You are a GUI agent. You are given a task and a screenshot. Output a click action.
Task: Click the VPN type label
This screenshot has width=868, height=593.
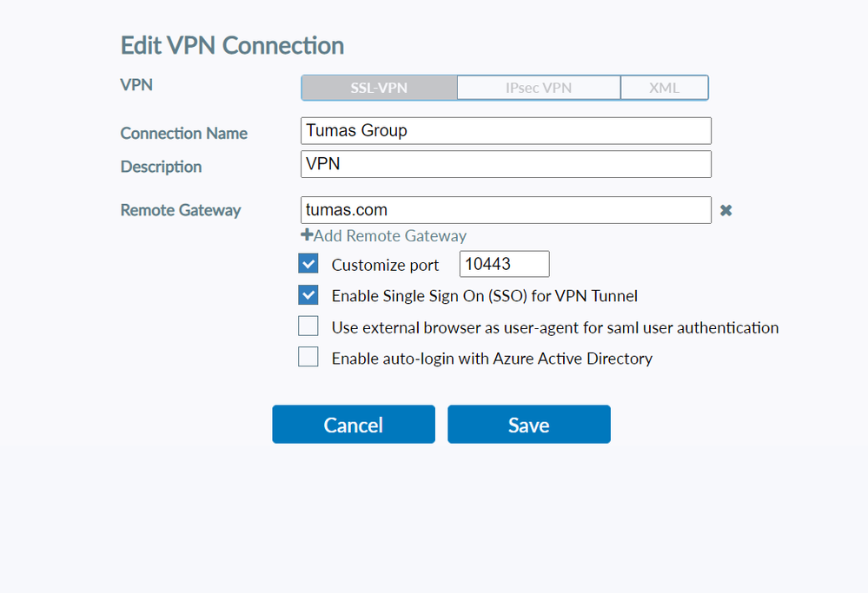click(136, 85)
